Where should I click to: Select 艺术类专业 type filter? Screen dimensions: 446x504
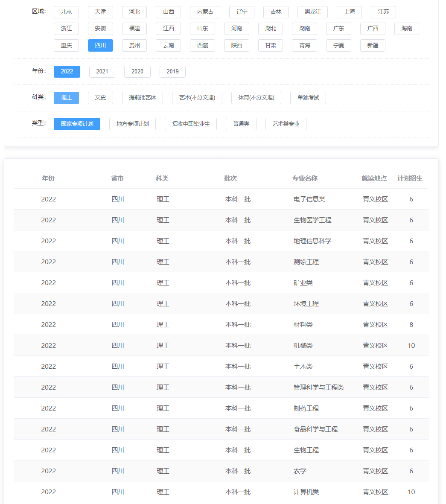point(286,124)
